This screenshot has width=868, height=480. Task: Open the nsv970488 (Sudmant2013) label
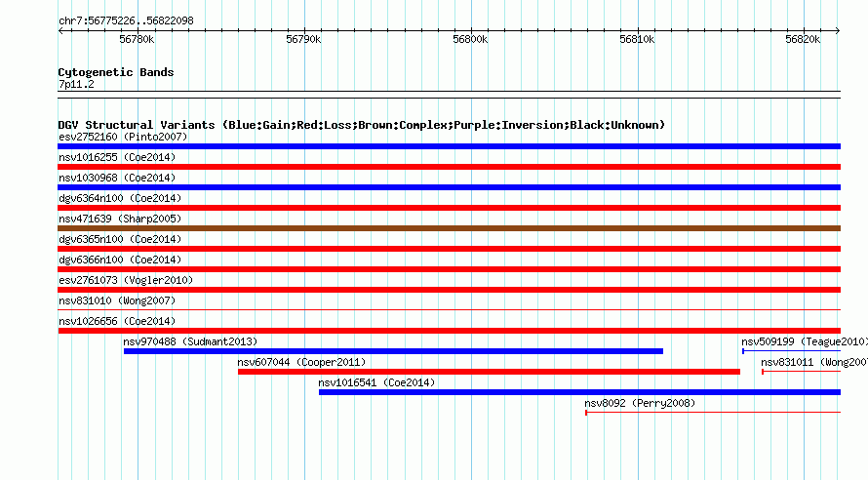[x=190, y=341]
